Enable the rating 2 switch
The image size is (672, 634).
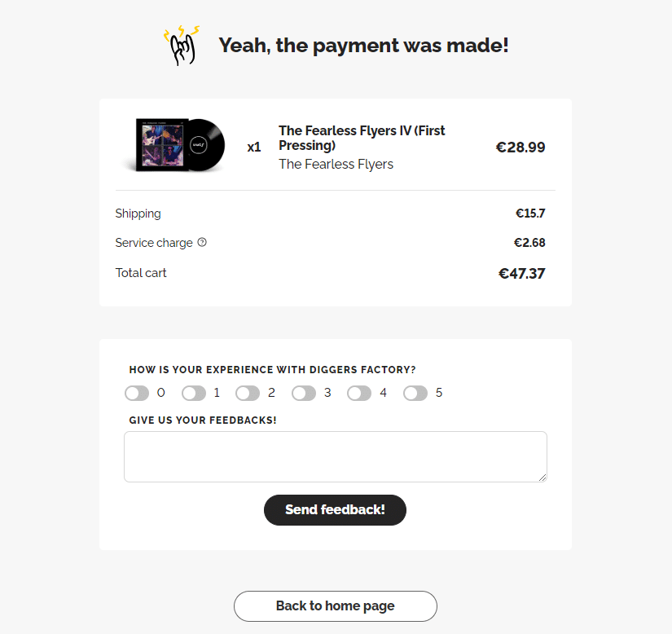click(x=248, y=394)
